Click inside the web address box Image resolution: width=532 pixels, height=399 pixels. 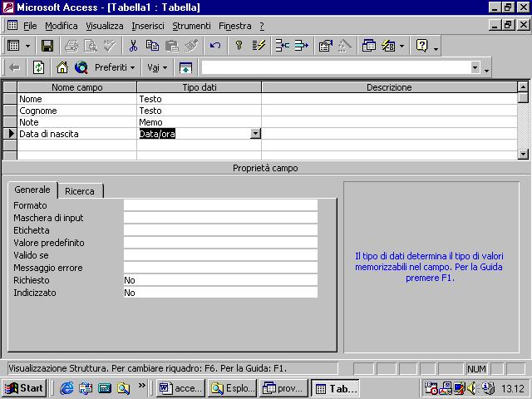click(x=336, y=67)
